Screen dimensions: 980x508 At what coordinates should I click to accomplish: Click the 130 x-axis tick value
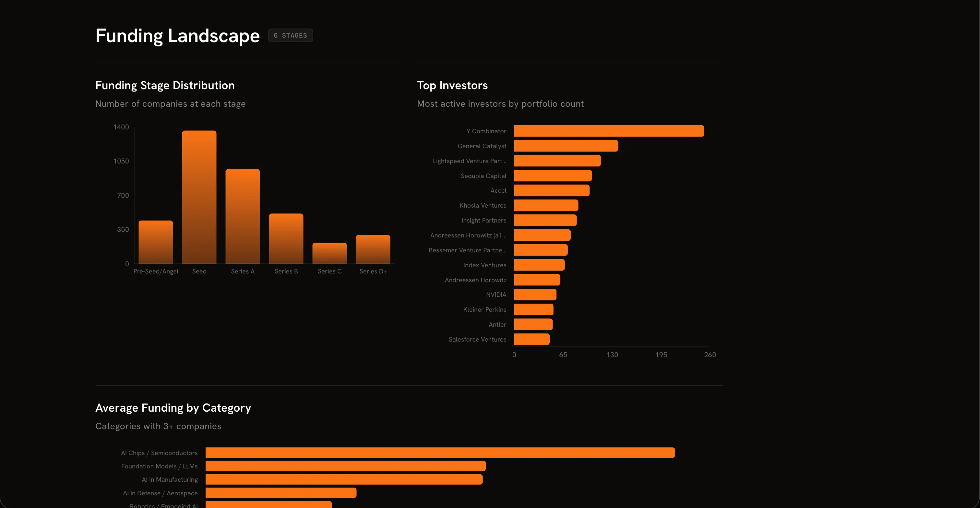pyautogui.click(x=612, y=355)
